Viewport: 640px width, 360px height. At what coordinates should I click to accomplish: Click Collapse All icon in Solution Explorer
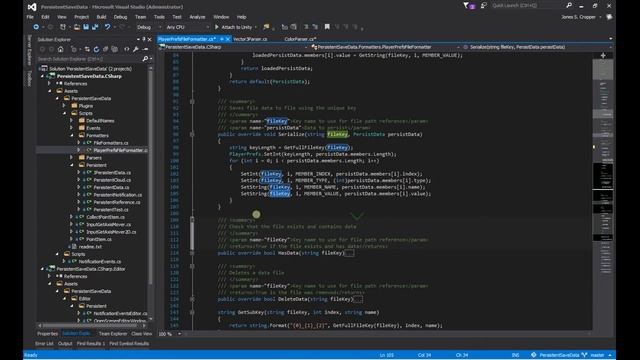tap(105, 49)
